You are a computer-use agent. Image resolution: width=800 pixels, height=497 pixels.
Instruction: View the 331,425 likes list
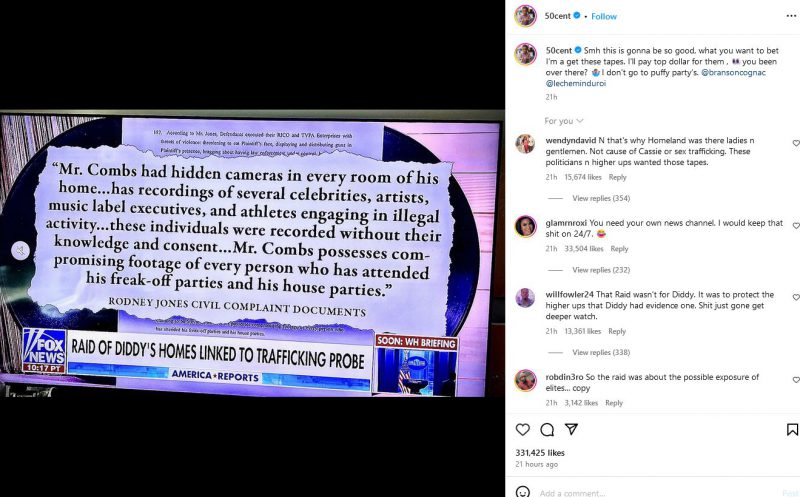point(540,453)
